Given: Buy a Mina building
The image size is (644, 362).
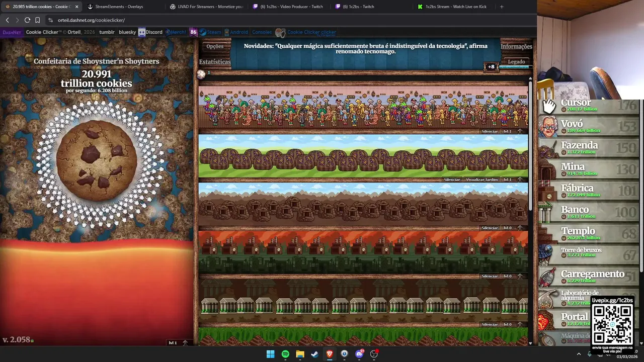Looking at the screenshot, I should [x=589, y=170].
